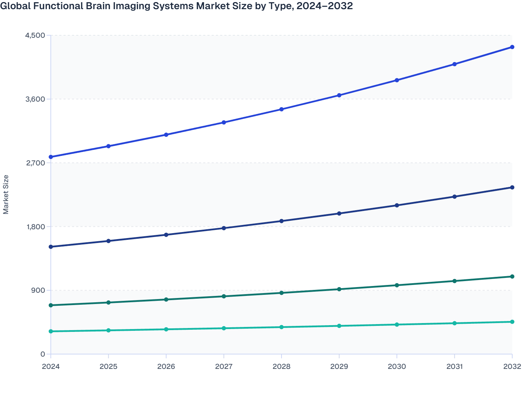The height and width of the screenshot is (395, 532).
Task: Select the 2024 x-axis label
Action: [50, 367]
